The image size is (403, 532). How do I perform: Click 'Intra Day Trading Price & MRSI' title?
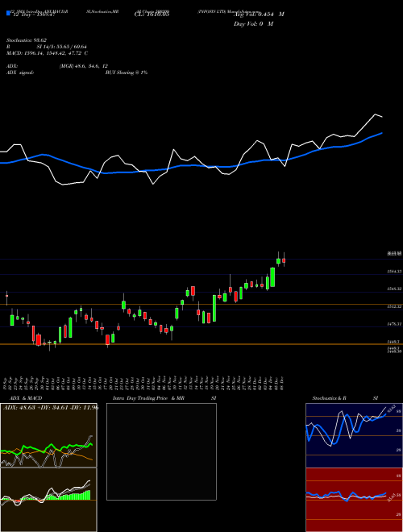[164, 398]
